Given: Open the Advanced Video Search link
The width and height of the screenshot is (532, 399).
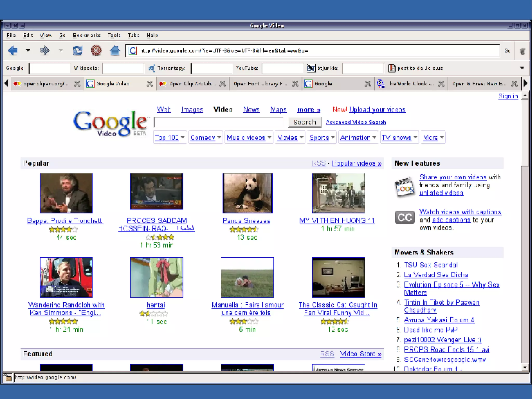Looking at the screenshot, I should pos(356,122).
